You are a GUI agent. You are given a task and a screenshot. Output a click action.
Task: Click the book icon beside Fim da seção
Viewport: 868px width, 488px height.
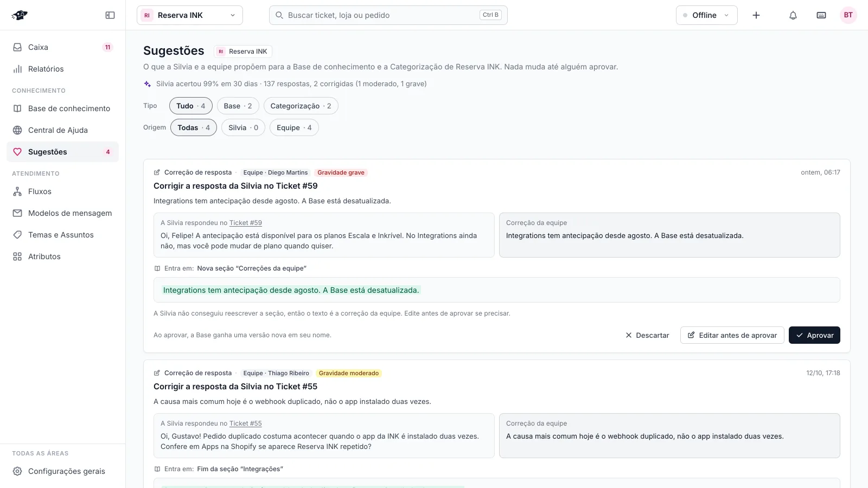click(157, 469)
